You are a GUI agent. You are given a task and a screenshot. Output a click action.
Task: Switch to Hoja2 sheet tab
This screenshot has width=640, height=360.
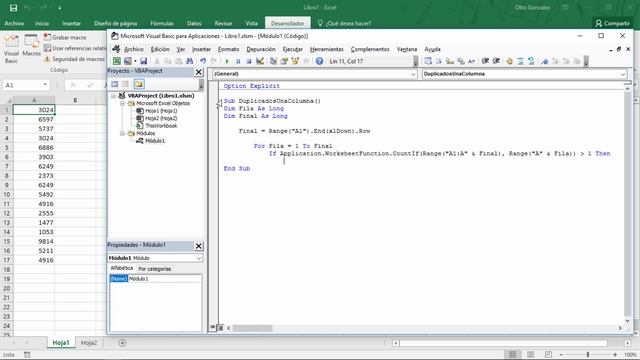(x=89, y=343)
